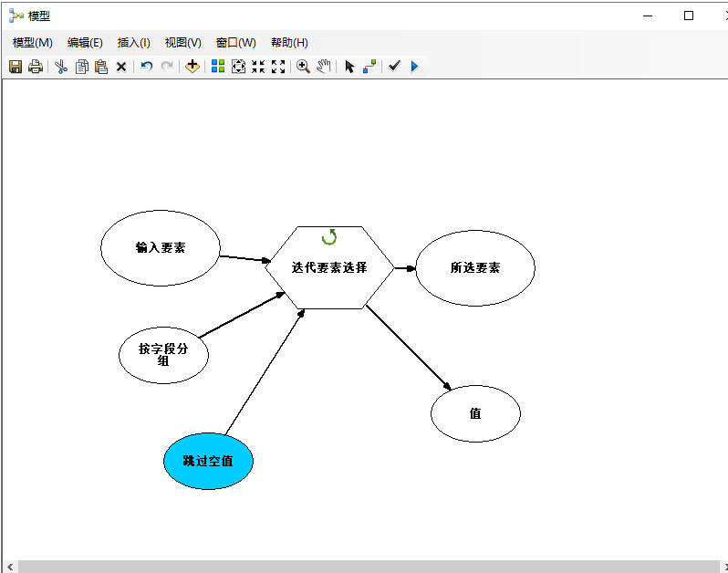Select the fixed zoom out tool
This screenshot has height=573, width=728.
[x=278, y=67]
